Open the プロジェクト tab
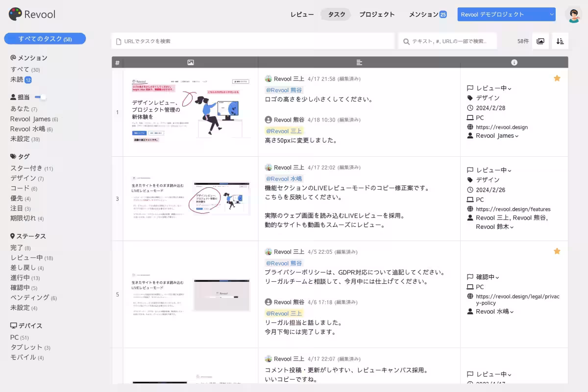The width and height of the screenshot is (588, 392). [x=377, y=14]
